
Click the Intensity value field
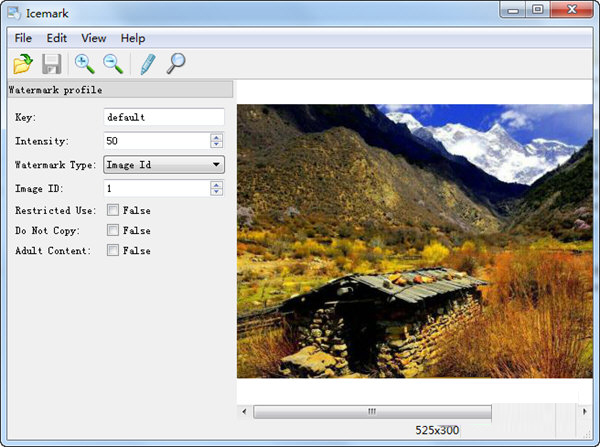pos(157,141)
